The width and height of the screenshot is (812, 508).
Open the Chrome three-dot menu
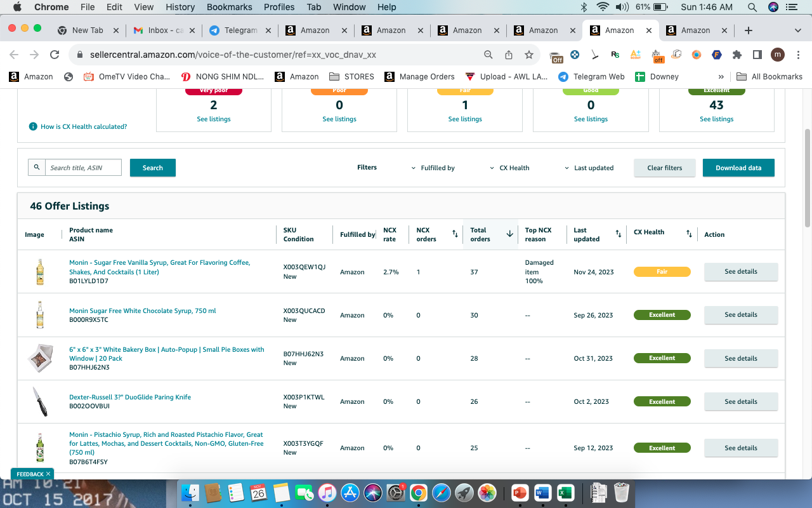[798, 55]
